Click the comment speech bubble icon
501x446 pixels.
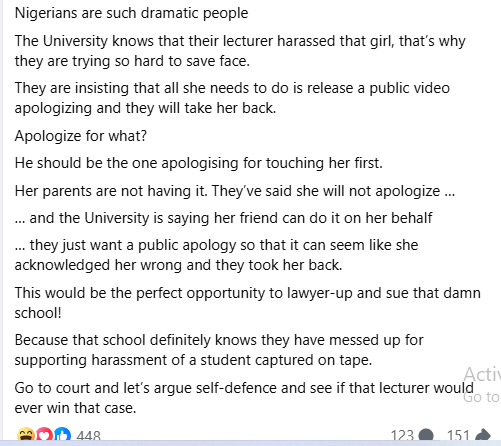[426, 435]
